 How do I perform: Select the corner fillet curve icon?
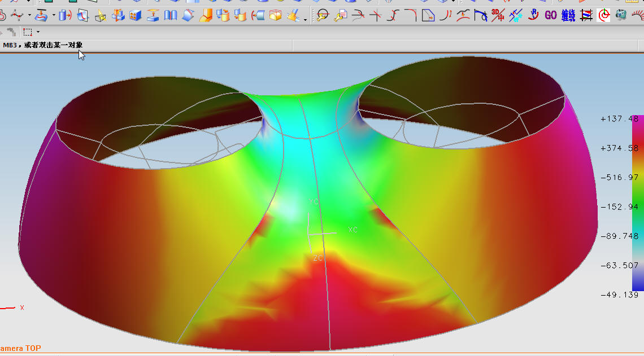[410, 16]
